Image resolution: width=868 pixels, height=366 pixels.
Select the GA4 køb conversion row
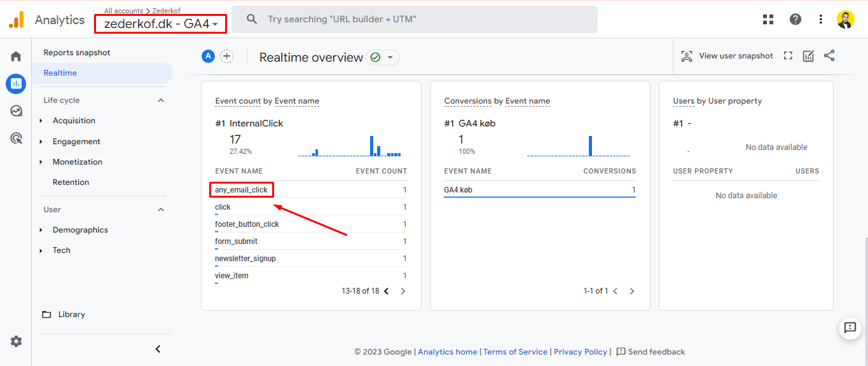click(540, 190)
